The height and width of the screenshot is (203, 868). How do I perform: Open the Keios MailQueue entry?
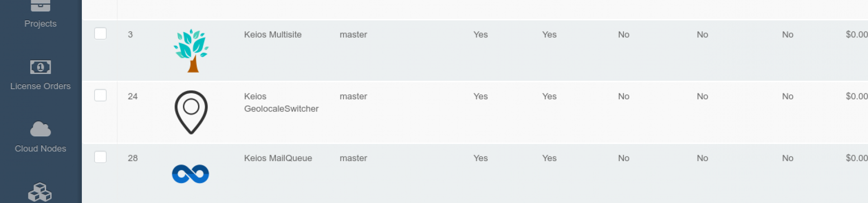[278, 158]
